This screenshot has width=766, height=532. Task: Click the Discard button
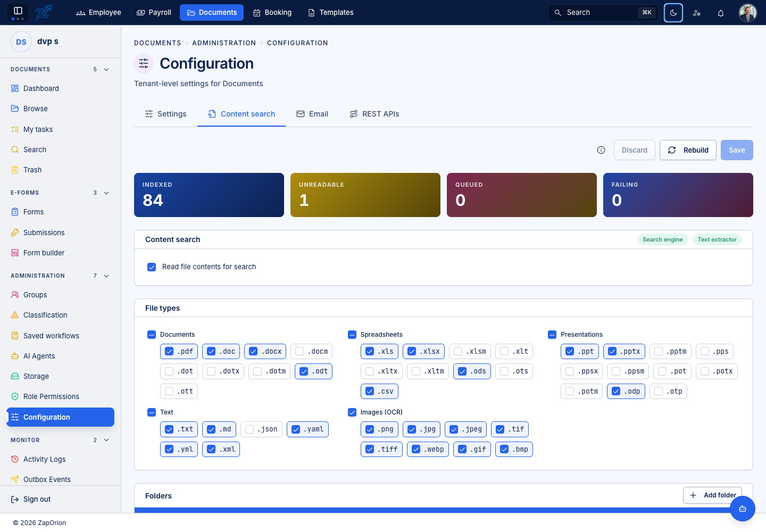point(635,150)
